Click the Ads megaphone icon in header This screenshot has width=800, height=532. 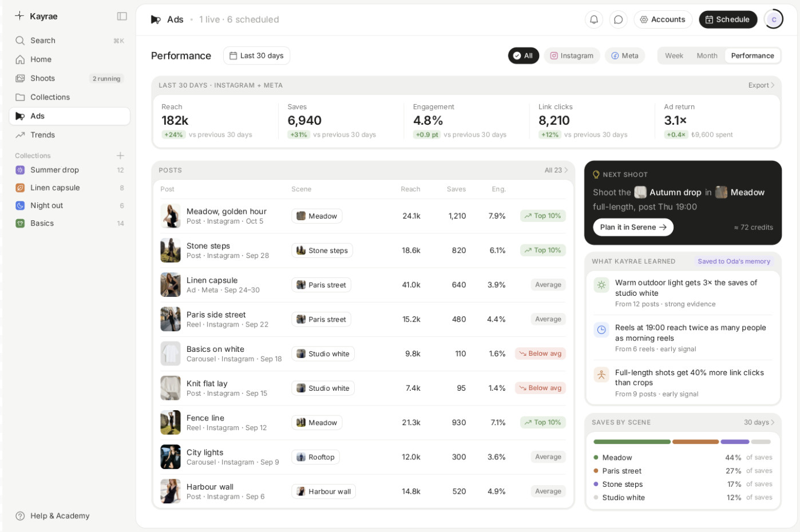156,19
